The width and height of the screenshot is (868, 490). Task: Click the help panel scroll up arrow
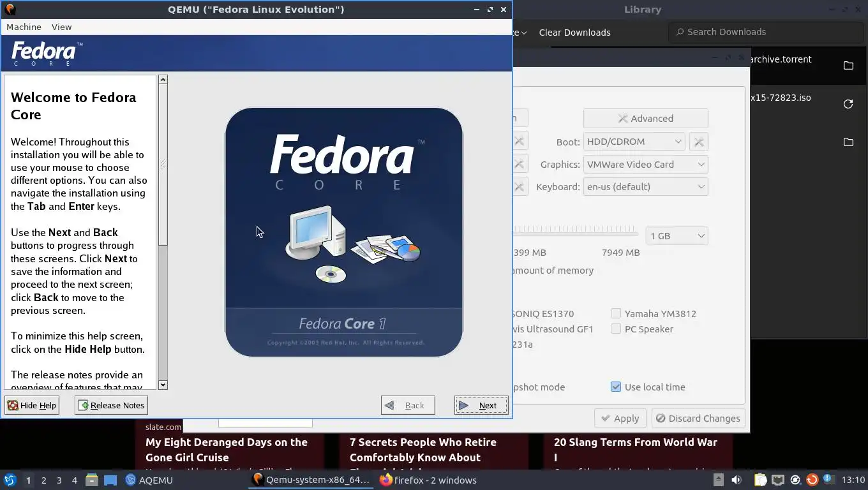163,80
